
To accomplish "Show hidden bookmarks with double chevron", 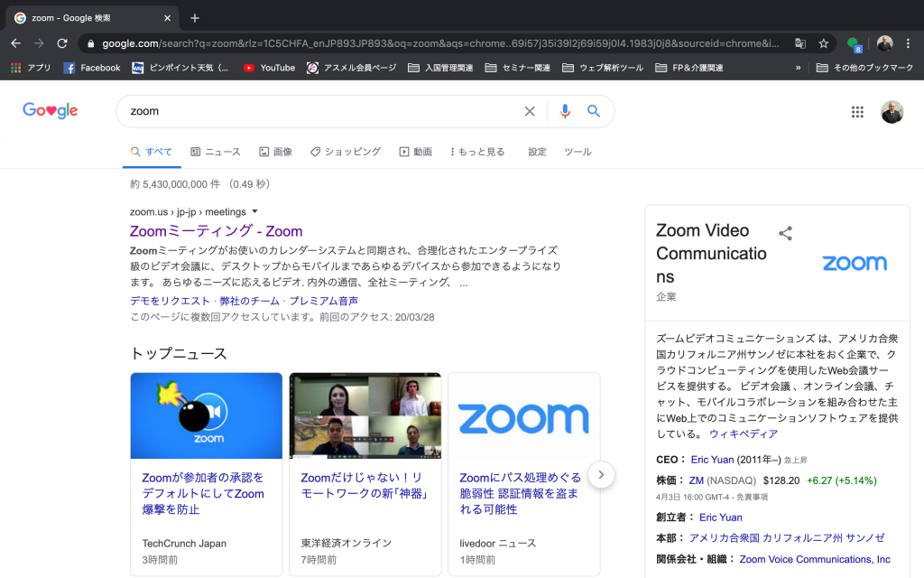I will point(798,68).
